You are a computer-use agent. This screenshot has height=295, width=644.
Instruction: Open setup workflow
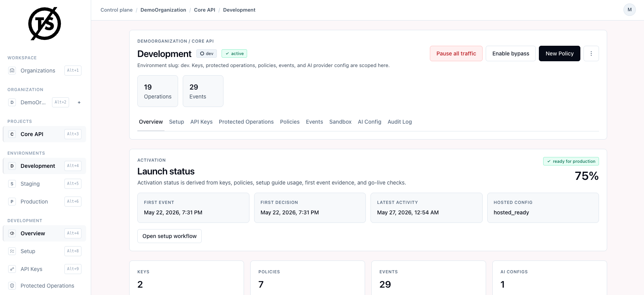click(170, 236)
